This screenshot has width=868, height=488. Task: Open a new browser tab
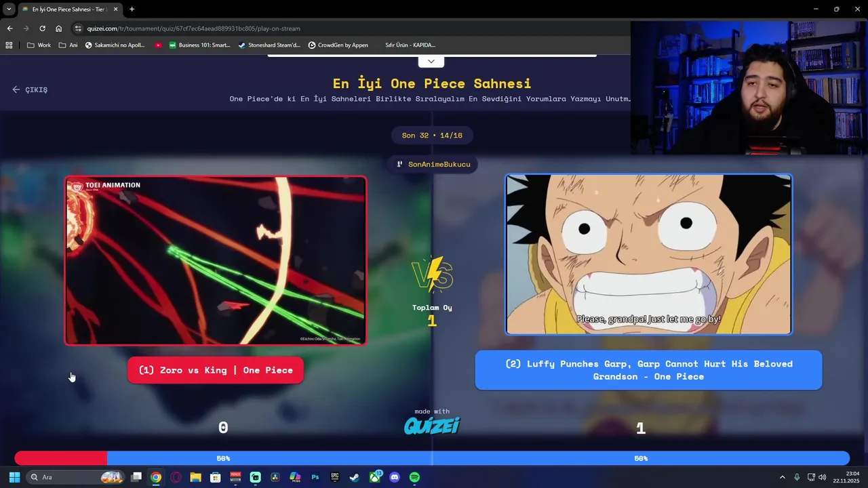(x=132, y=9)
